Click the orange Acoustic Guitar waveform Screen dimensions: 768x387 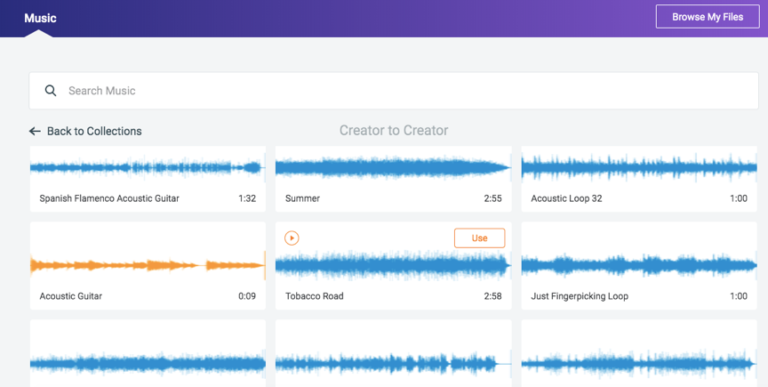(x=147, y=266)
